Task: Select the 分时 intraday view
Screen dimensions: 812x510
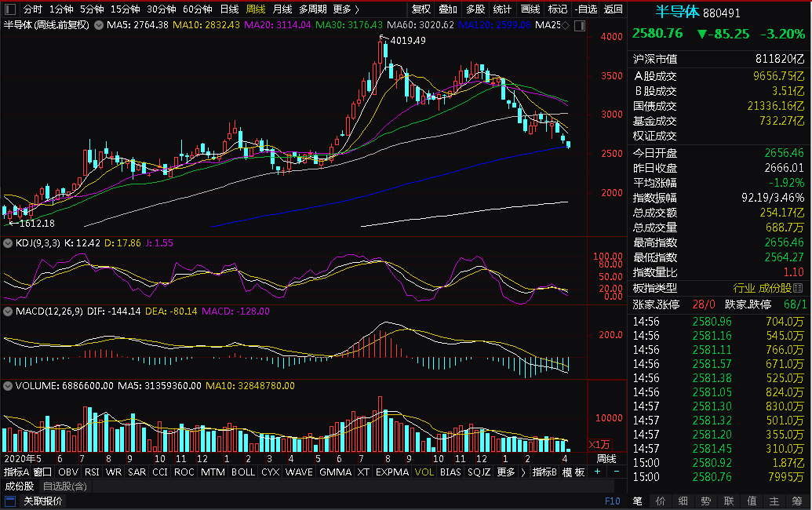Action: click(33, 9)
